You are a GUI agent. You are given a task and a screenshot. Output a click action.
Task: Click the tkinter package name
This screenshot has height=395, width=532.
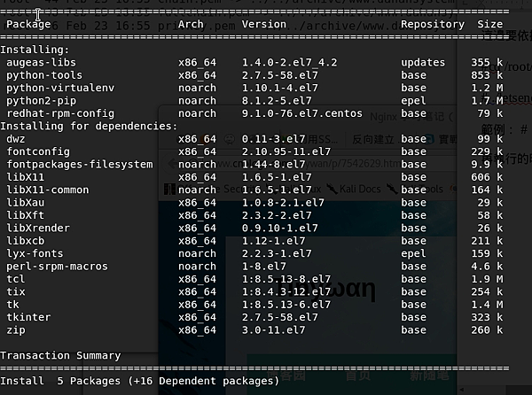(28, 317)
